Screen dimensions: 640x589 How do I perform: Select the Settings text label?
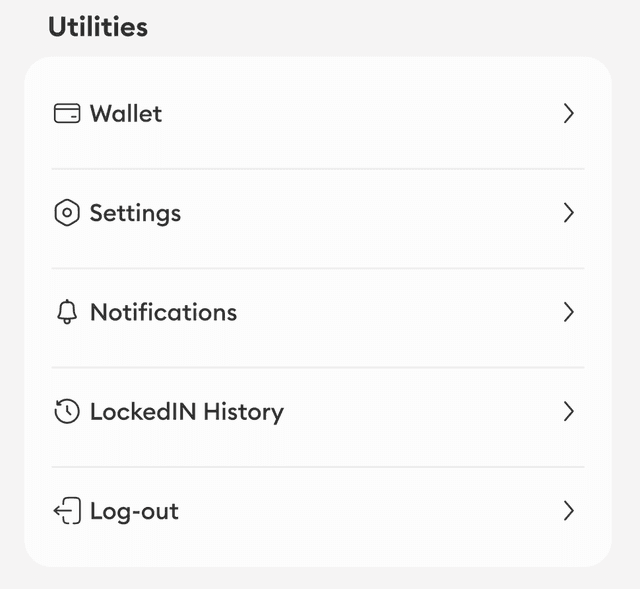tap(135, 213)
